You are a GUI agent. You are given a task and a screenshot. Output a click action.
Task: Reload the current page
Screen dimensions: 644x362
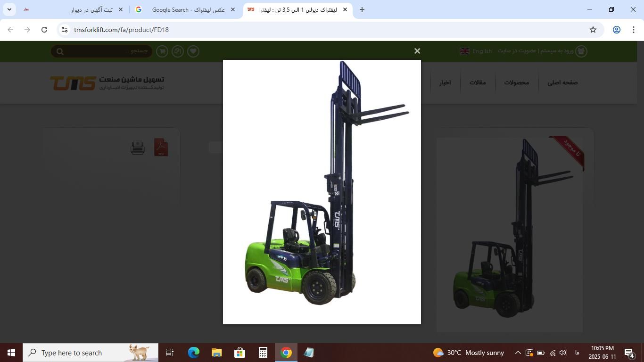44,30
